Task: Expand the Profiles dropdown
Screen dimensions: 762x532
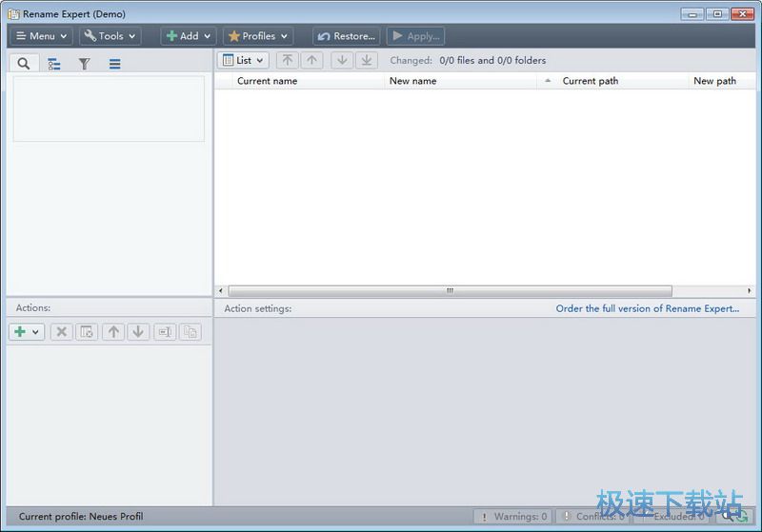Action: pos(257,36)
